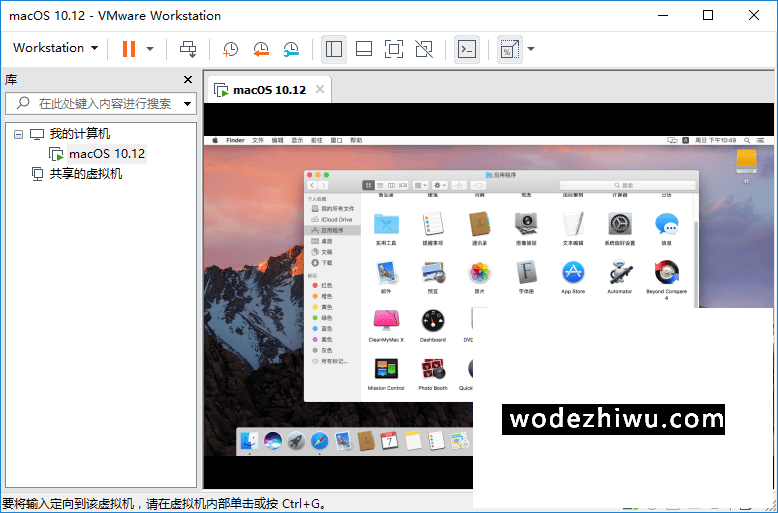Image resolution: width=778 pixels, height=513 pixels.
Task: Open the Finder action gear dropdown
Action: 440,185
